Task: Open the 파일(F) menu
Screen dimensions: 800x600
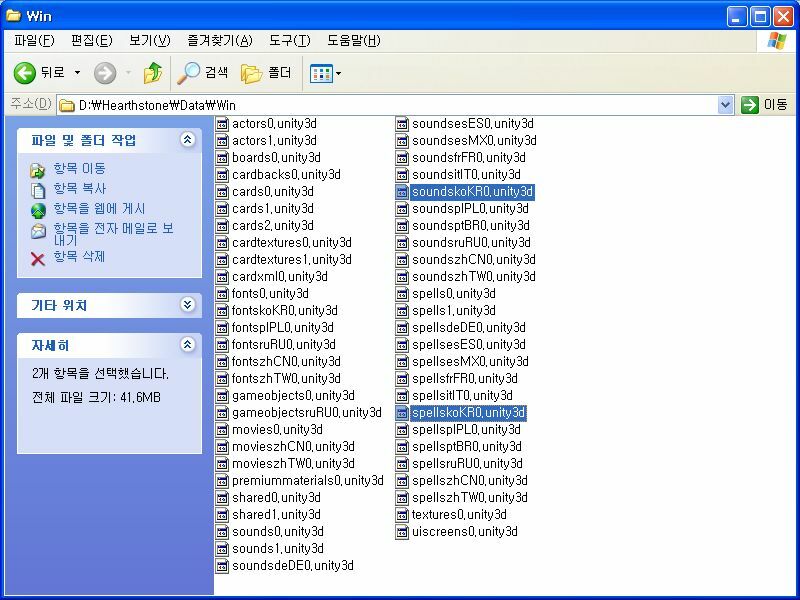Action: [x=34, y=40]
